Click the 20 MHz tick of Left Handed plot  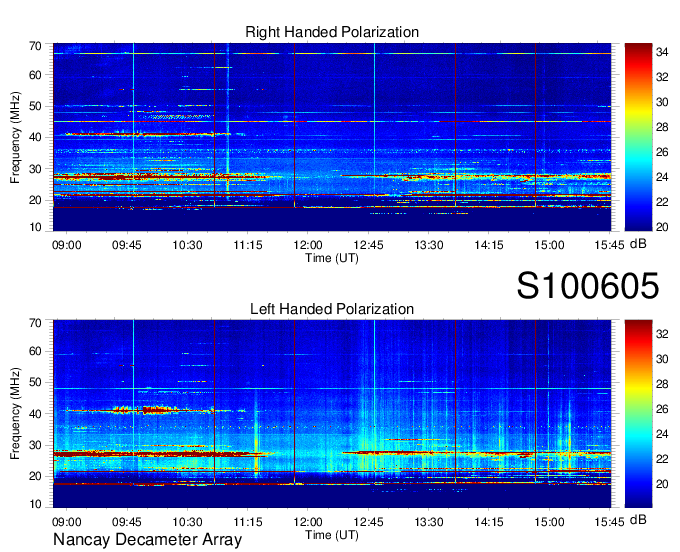pyautogui.click(x=35, y=476)
